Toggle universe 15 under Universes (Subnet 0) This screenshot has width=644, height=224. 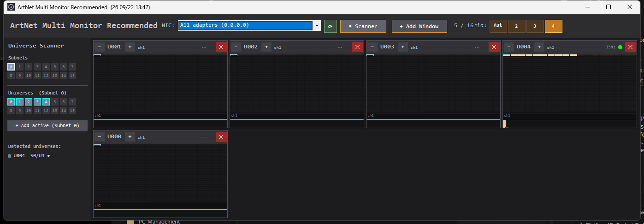(x=72, y=111)
